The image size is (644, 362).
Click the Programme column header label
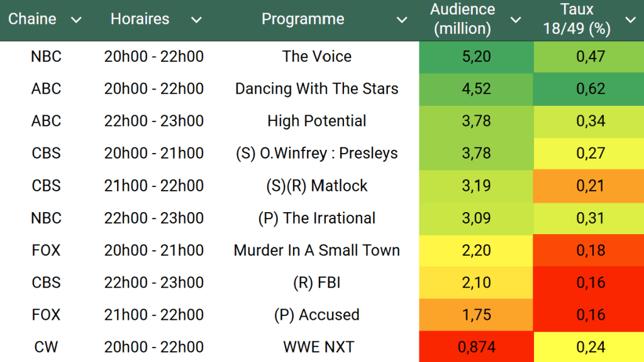click(303, 20)
